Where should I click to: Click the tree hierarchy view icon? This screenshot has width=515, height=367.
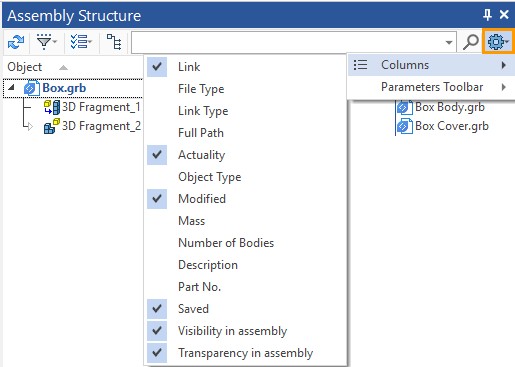(x=114, y=42)
